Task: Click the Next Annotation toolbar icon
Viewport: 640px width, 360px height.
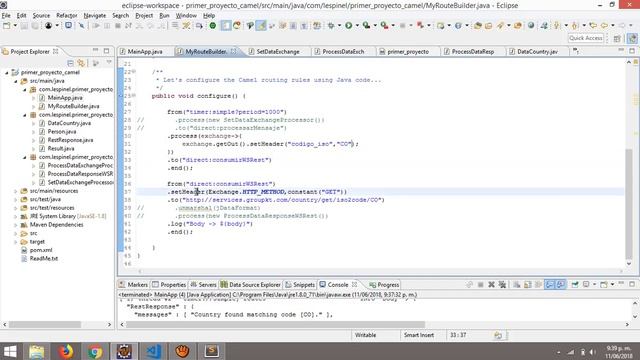Action: pos(557,26)
